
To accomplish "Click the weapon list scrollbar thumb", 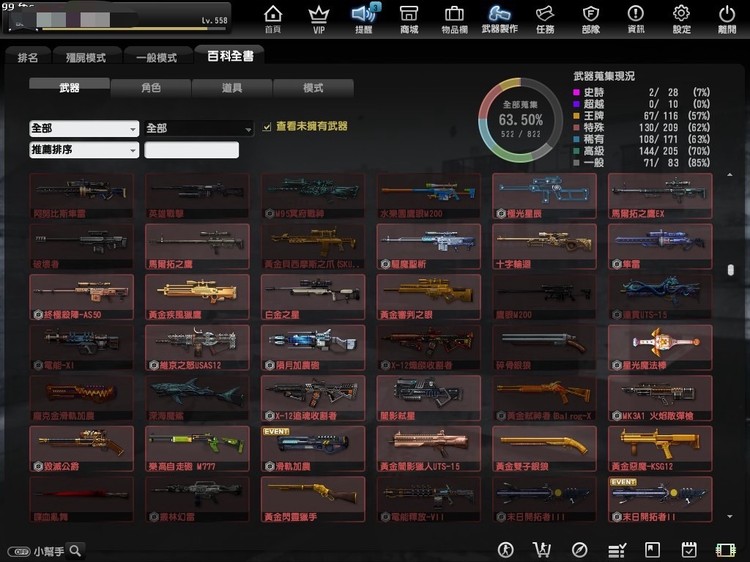I will click(x=730, y=270).
